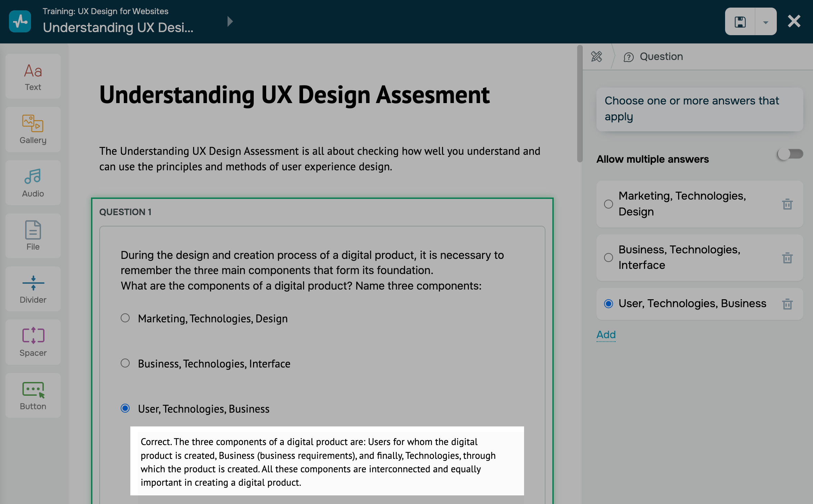Click the save disk icon
The width and height of the screenshot is (813, 504).
740,22
